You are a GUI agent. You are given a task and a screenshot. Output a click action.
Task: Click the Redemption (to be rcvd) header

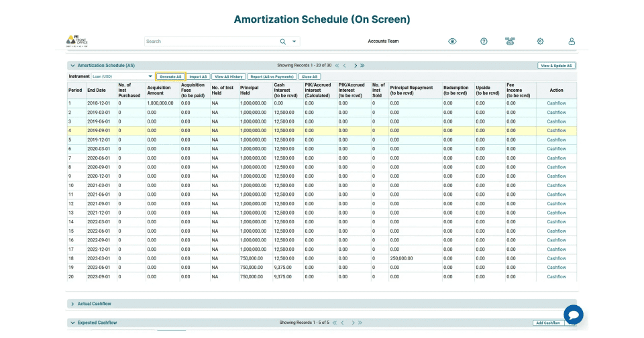(x=455, y=91)
